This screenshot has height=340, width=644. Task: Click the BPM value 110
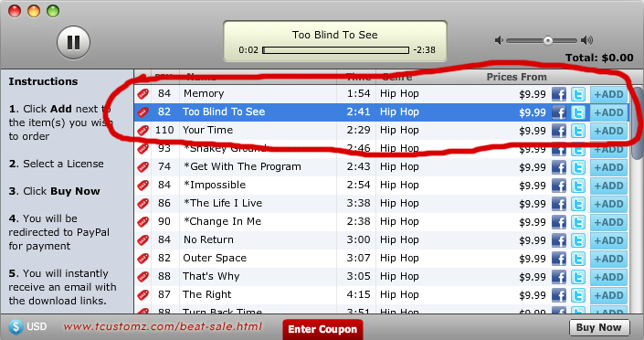164,131
